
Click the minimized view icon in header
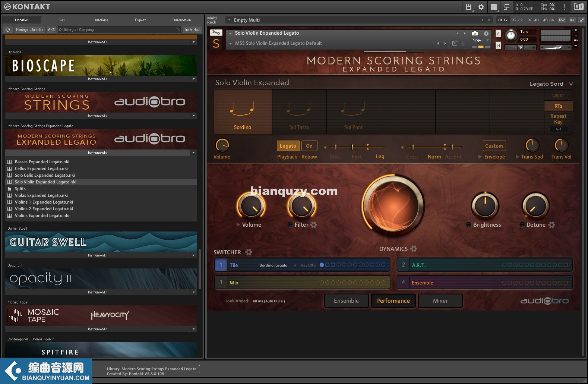pos(506,7)
